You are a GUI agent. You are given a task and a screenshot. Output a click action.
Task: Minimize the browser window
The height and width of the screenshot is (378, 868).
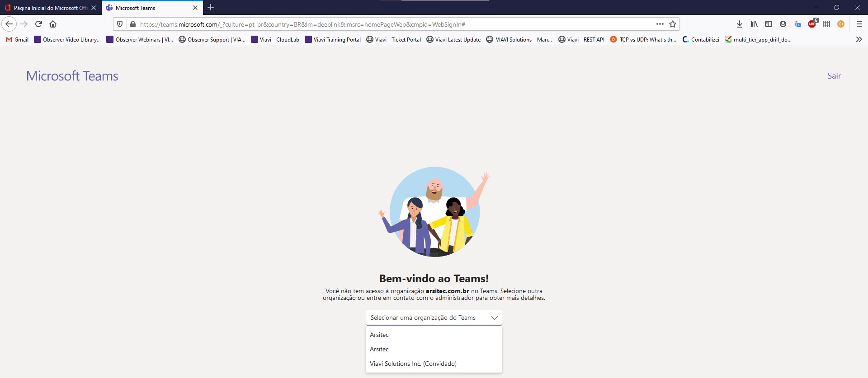tap(816, 7)
